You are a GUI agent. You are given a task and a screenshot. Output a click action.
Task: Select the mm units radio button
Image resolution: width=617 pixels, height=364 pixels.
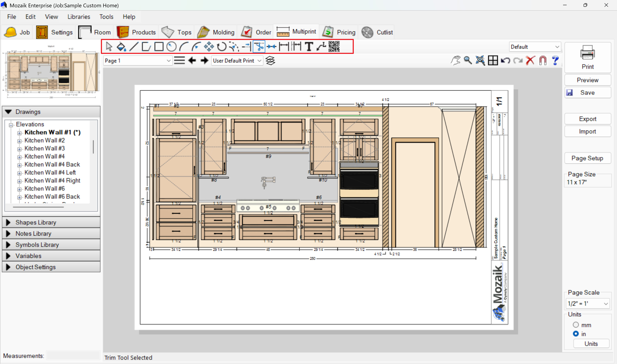pos(576,325)
